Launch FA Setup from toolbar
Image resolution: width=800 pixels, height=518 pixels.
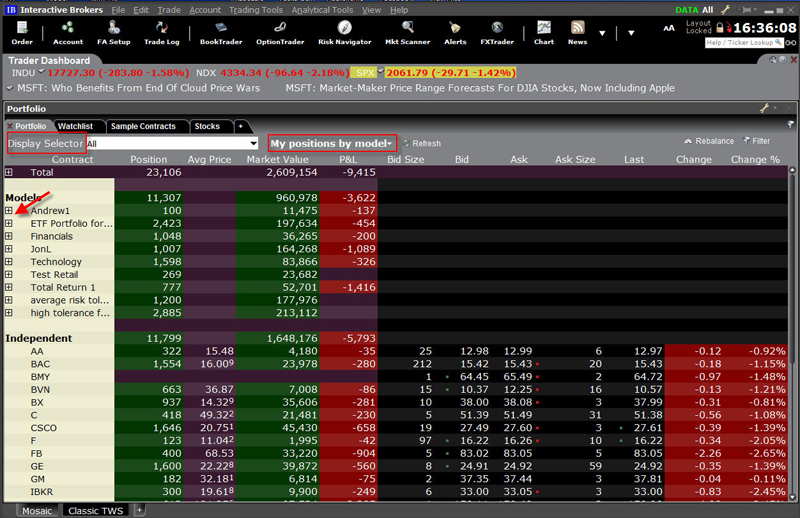pyautogui.click(x=114, y=33)
